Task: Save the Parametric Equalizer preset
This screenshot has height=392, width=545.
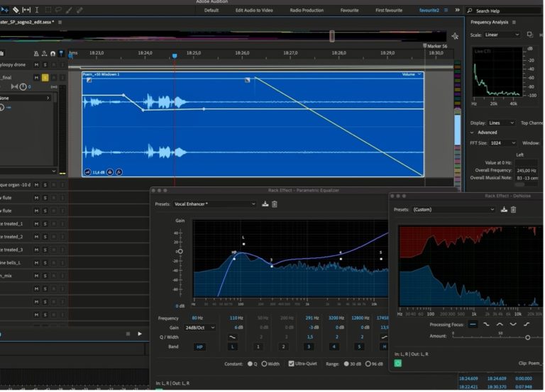Action: (265, 204)
